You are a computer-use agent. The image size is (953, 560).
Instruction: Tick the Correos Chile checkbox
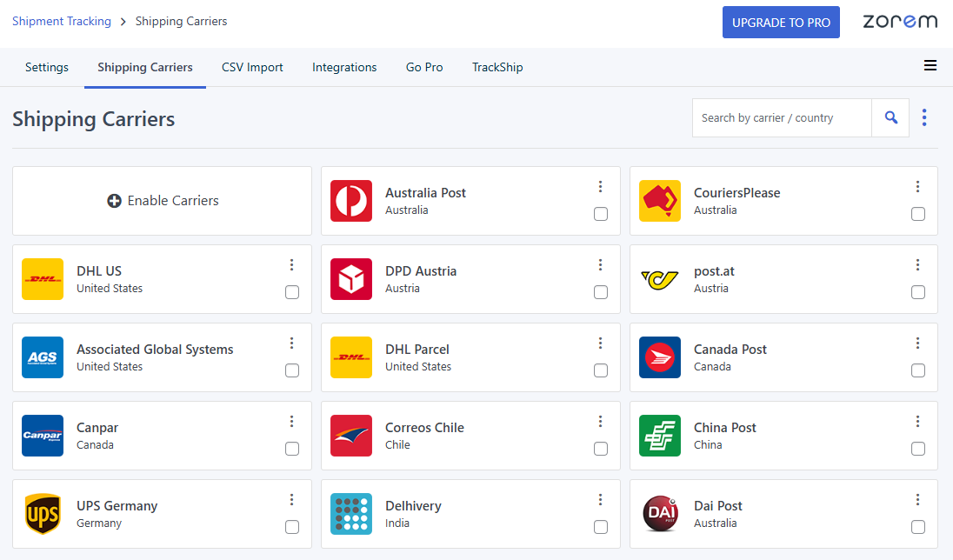click(x=601, y=449)
